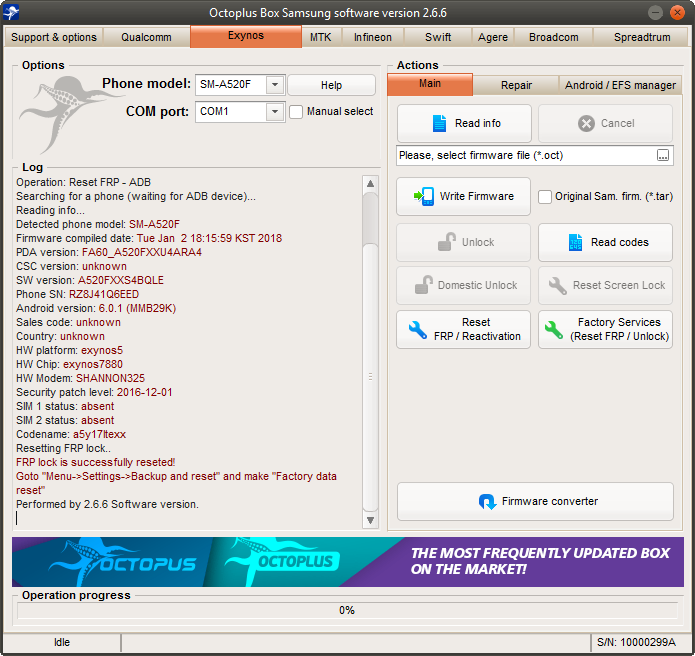695x656 pixels.
Task: Click Factory Services (Reset FRP / Unlock) label
Action: (x=619, y=329)
